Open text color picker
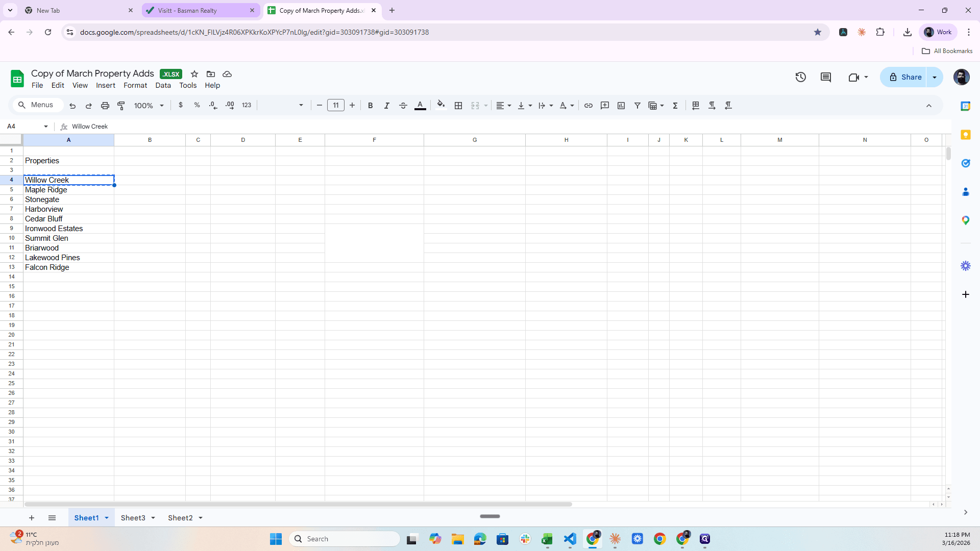This screenshot has height=551, width=980. (420, 106)
